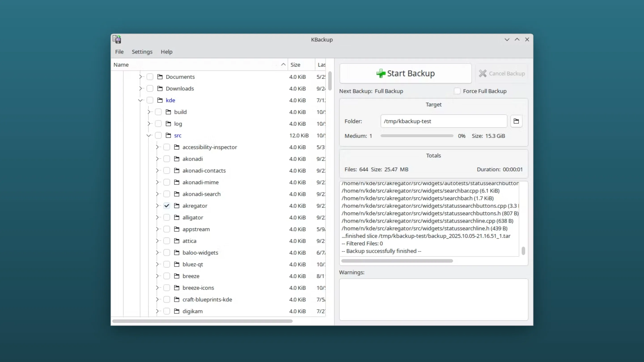Click the Start Backup button
This screenshot has height=362, width=644.
click(405, 74)
